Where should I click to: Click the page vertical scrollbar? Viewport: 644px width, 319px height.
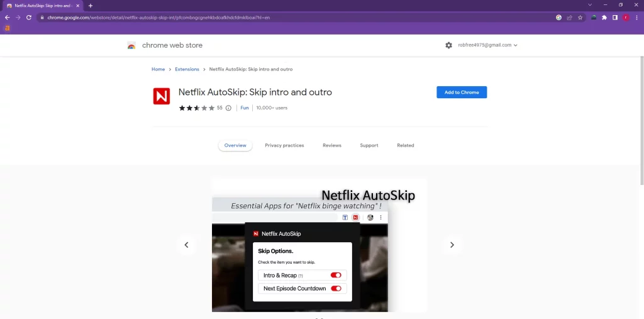[x=641, y=121]
